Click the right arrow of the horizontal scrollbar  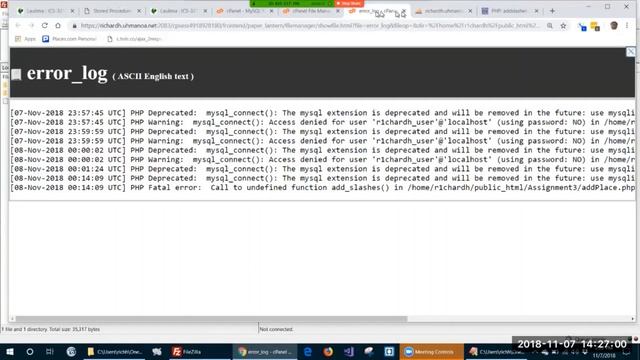tap(633, 319)
